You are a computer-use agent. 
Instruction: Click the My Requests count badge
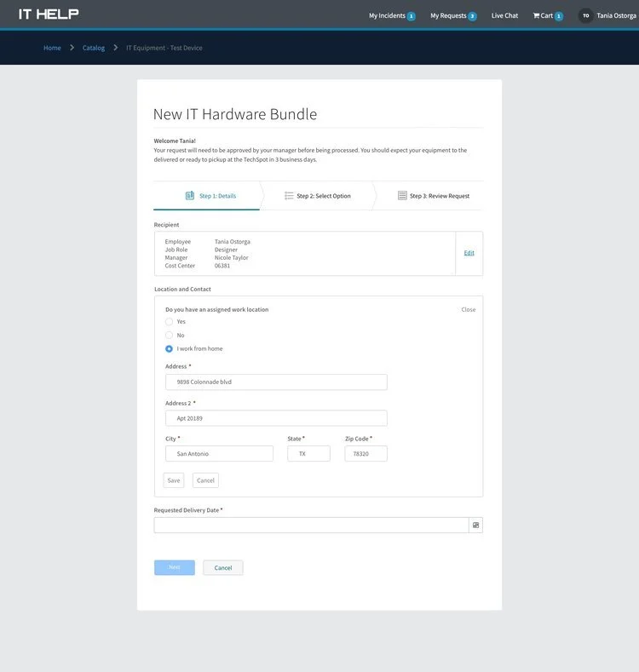point(472,16)
